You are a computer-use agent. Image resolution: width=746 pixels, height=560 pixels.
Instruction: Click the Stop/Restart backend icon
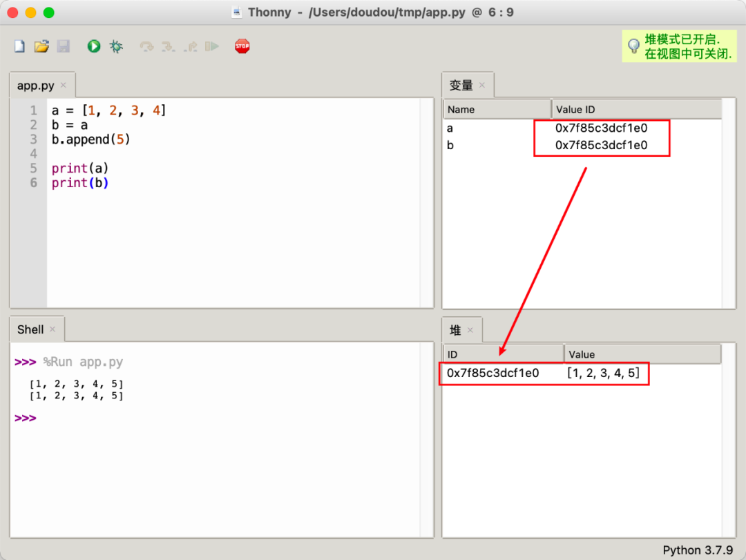tap(241, 46)
